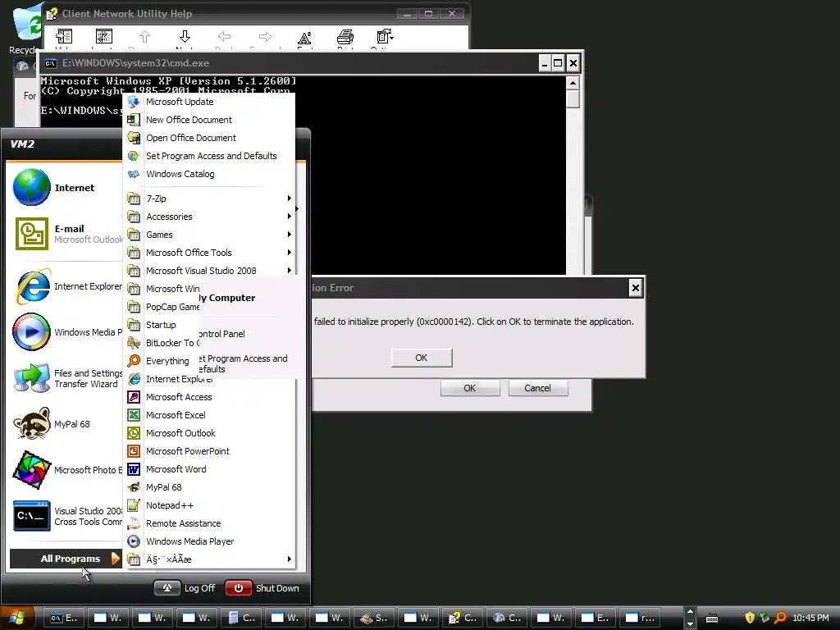Open Microsoft Word
Viewport: 840px width, 630px height.
coord(209,469)
